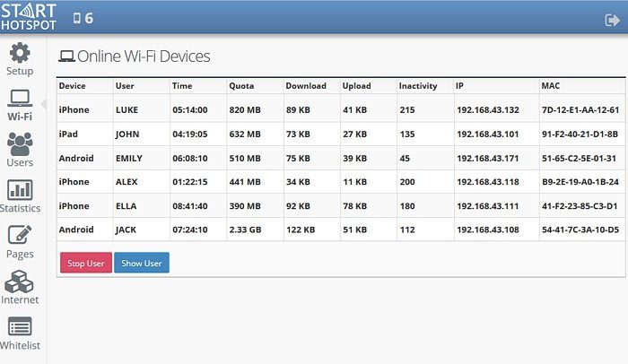Open the Statistics bar chart icon
The width and height of the screenshot is (628, 364).
pyautogui.click(x=20, y=189)
